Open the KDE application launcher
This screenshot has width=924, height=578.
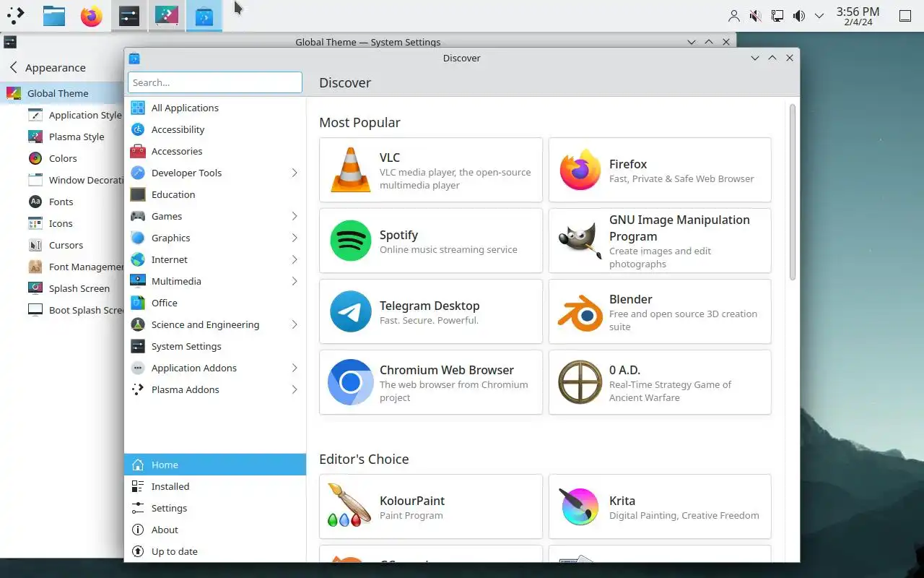[16, 15]
